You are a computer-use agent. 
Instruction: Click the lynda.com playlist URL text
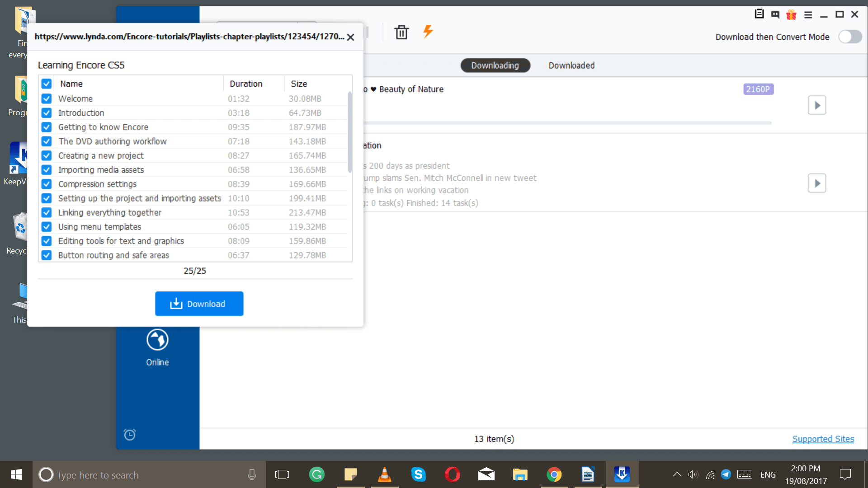tap(189, 37)
